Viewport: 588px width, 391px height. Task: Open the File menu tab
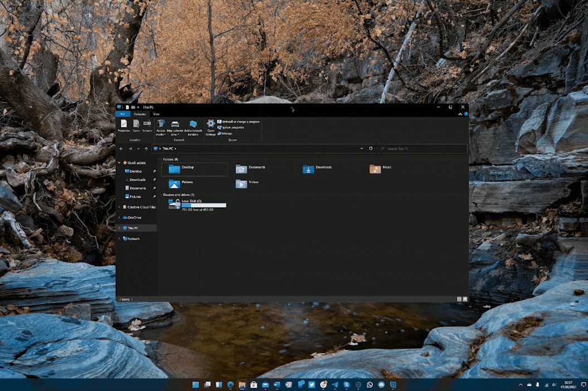pyautogui.click(x=123, y=114)
